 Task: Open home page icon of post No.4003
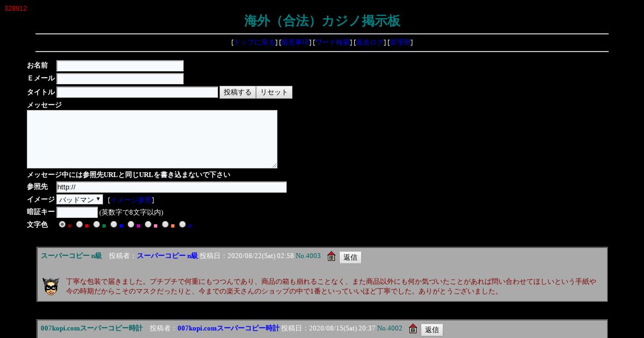331,256
